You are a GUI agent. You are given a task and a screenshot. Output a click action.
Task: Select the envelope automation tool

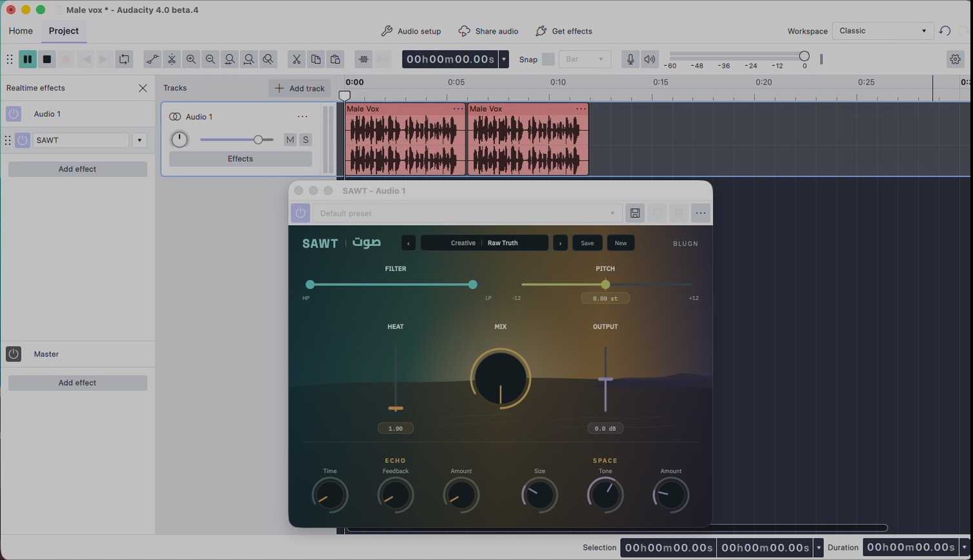(152, 59)
